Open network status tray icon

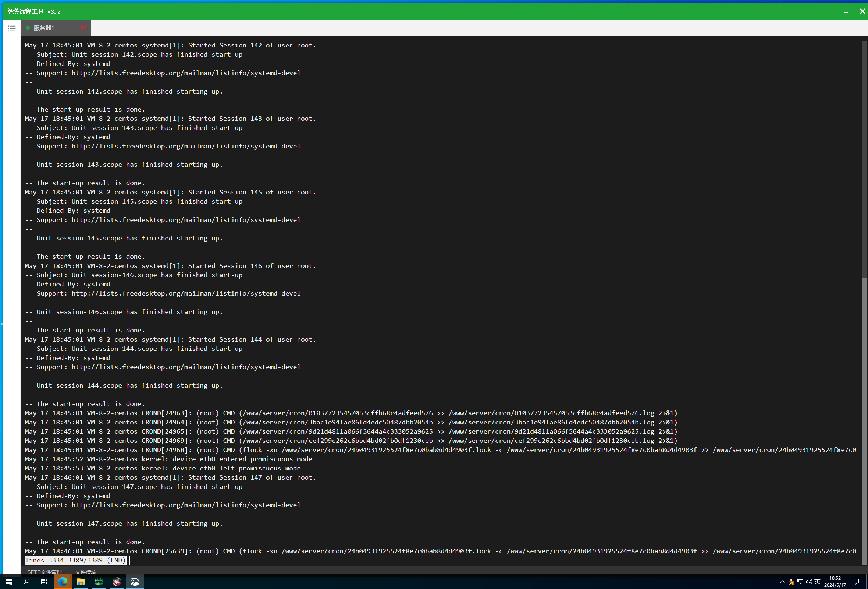[x=800, y=582]
